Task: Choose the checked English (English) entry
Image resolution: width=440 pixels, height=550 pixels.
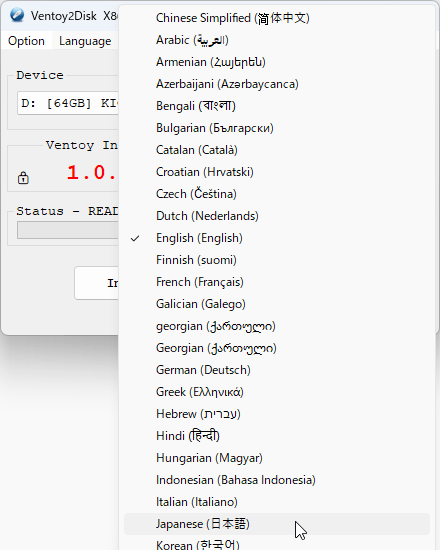Action: point(277,238)
